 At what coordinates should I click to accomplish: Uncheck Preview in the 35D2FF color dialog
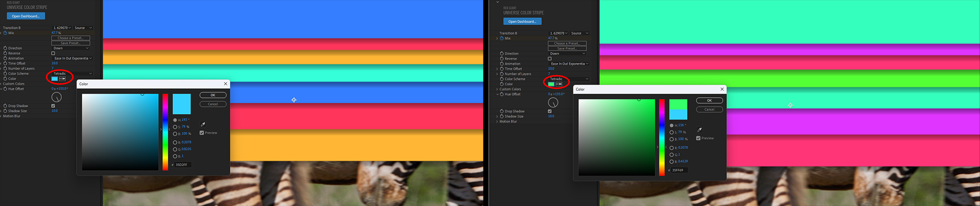point(202,133)
